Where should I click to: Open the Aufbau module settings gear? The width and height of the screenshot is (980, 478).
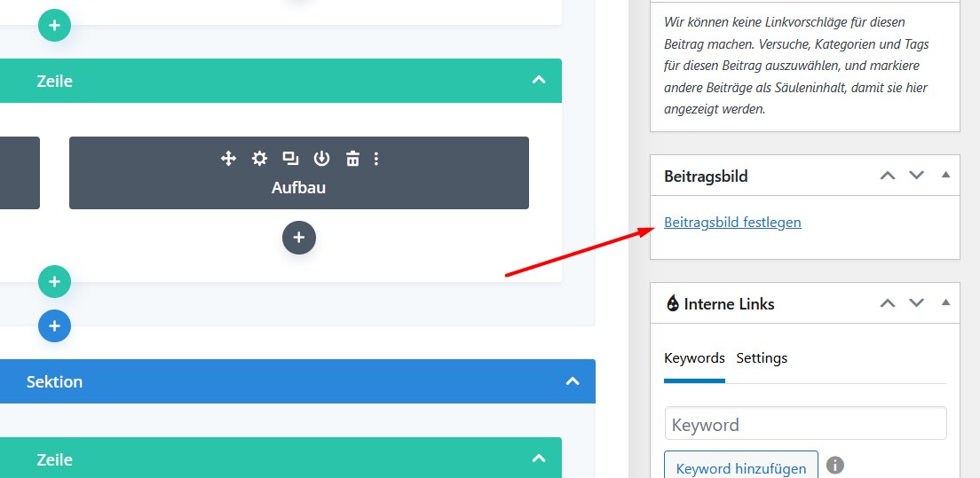point(259,159)
